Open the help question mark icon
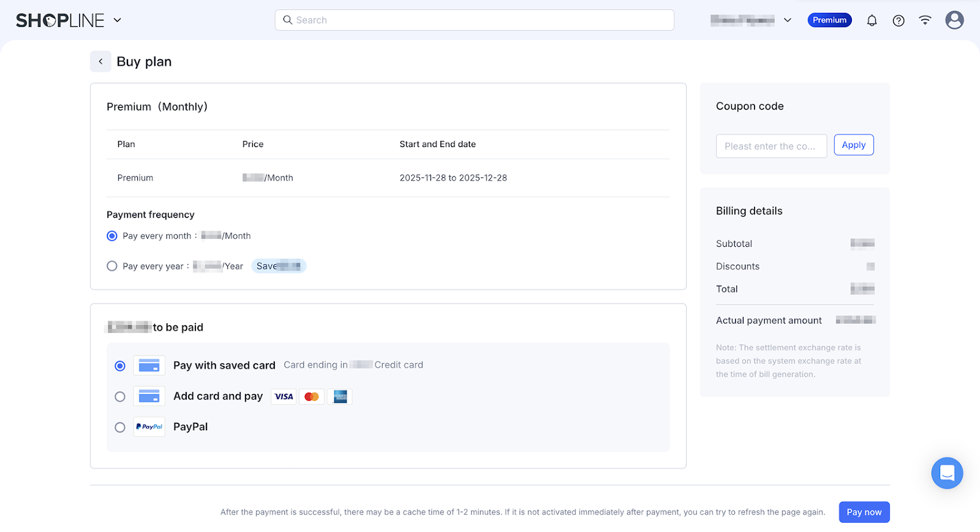This screenshot has width=980, height=532. tap(899, 20)
